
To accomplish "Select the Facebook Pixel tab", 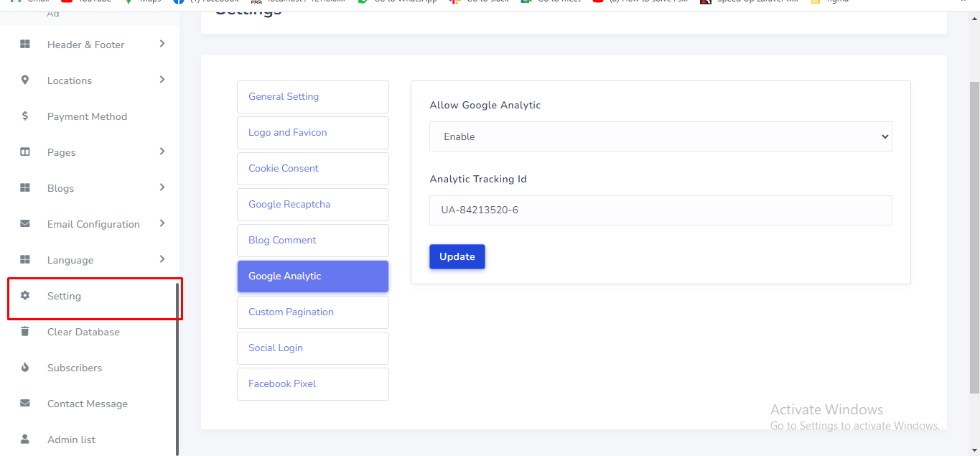I will coord(312,384).
